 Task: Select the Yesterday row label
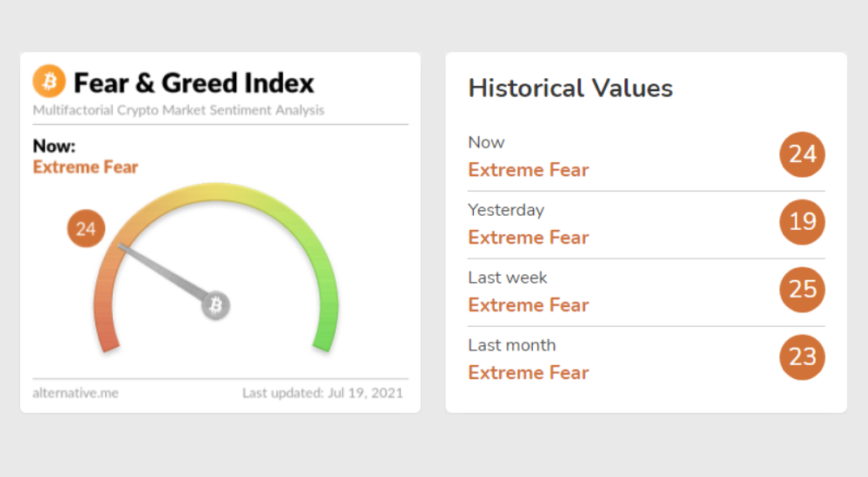point(506,210)
